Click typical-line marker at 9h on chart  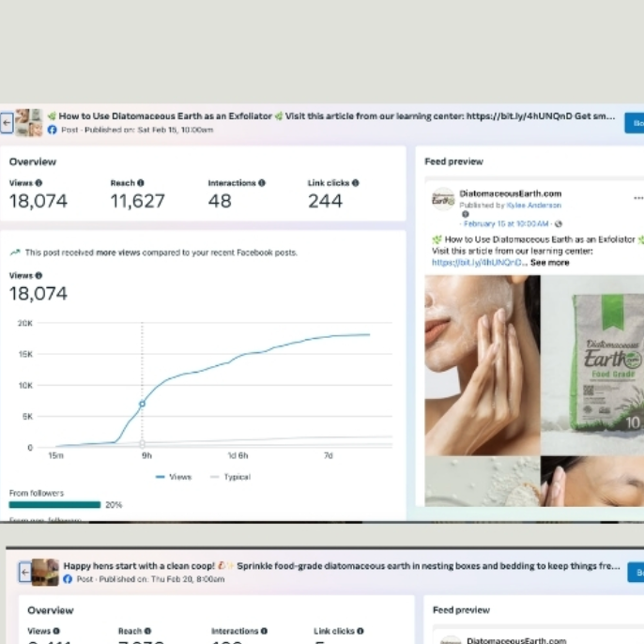click(x=142, y=443)
